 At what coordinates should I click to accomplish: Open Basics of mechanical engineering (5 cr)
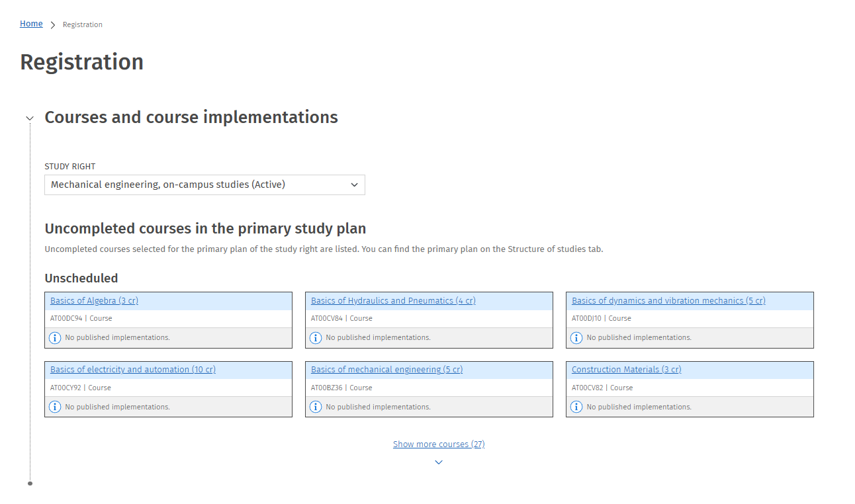(386, 370)
